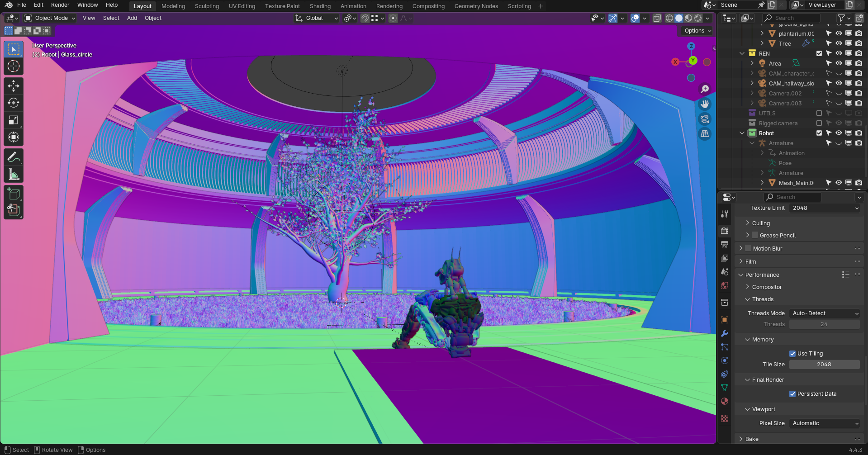Select CAM_hallway_slo in outliner
This screenshot has width=868, height=455.
791,83
